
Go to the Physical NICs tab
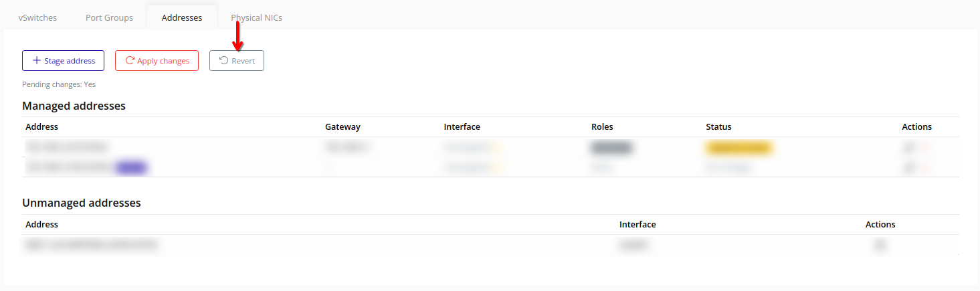256,17
